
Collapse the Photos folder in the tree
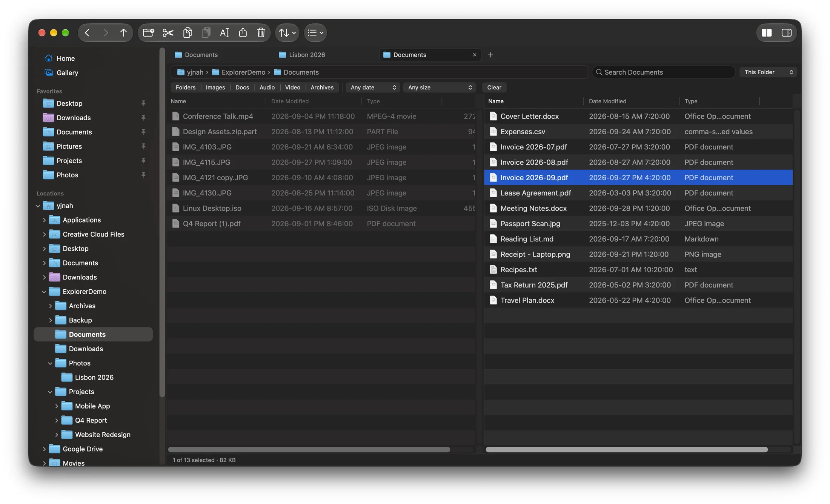[50, 363]
